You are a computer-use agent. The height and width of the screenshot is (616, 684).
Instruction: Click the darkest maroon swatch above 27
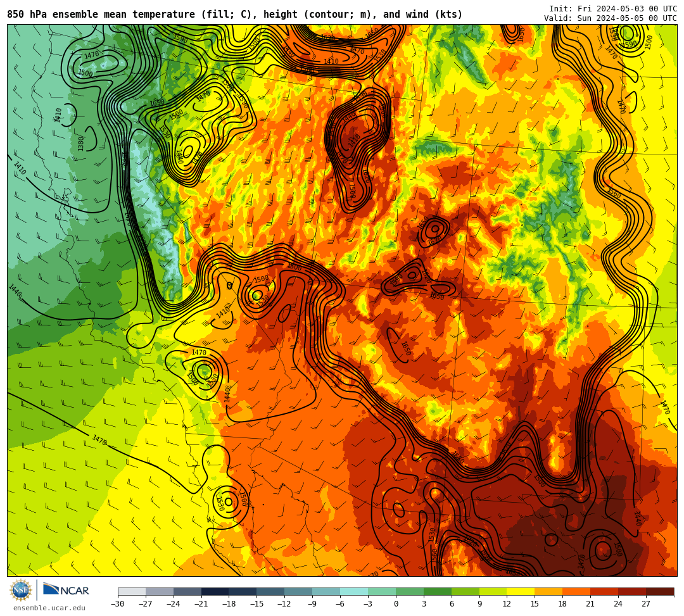660,591
